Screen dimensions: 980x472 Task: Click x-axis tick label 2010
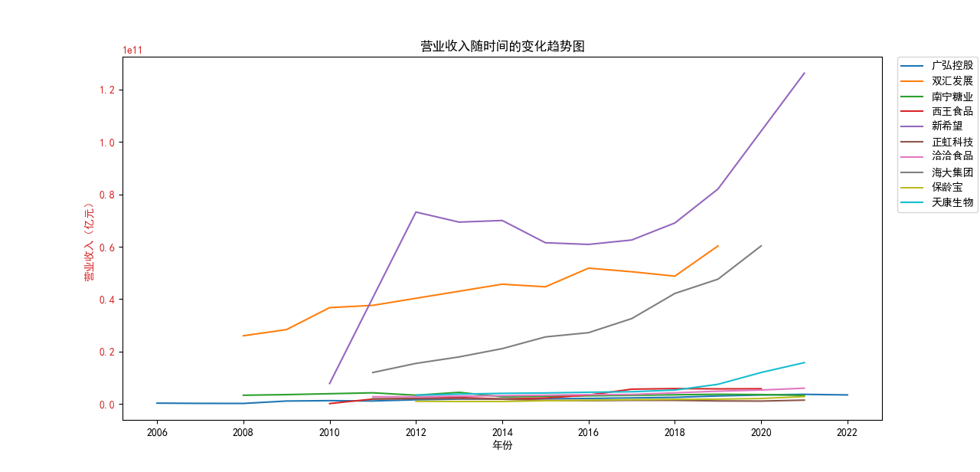[330, 431]
